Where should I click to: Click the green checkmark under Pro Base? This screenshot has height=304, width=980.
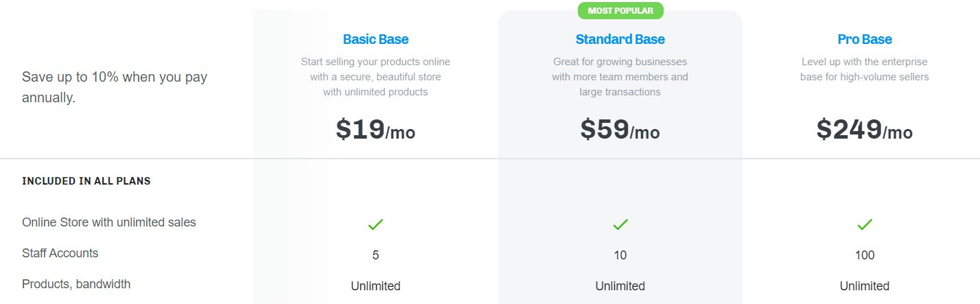click(x=865, y=224)
